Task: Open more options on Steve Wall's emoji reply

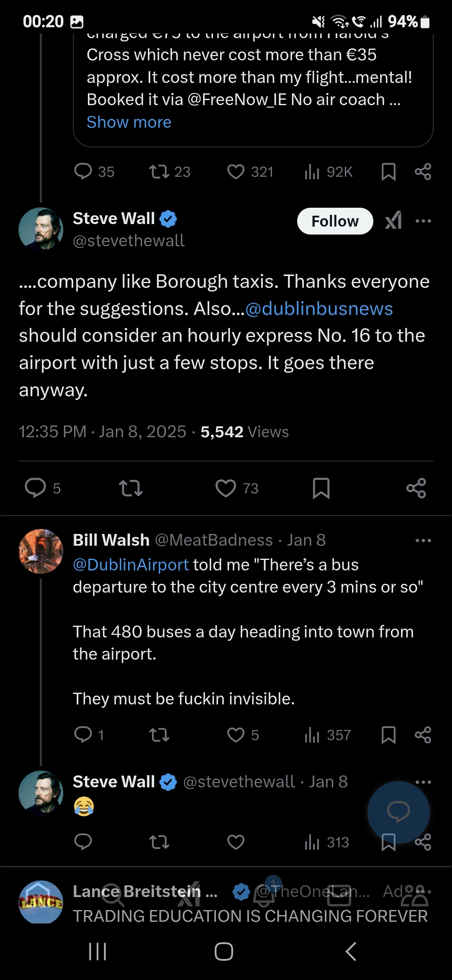Action: coord(423,782)
